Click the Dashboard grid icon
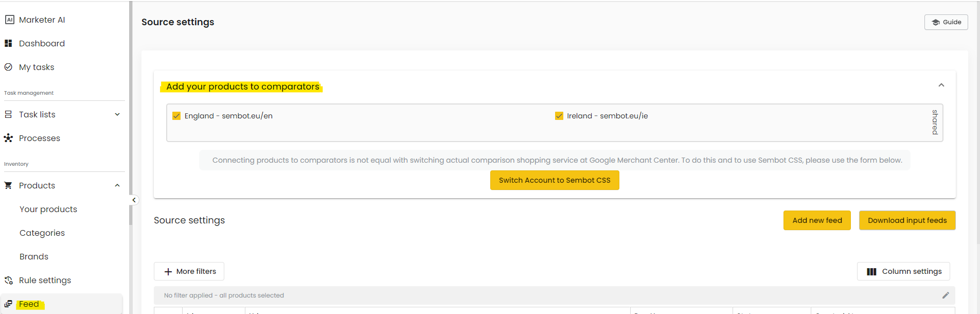 (8, 43)
